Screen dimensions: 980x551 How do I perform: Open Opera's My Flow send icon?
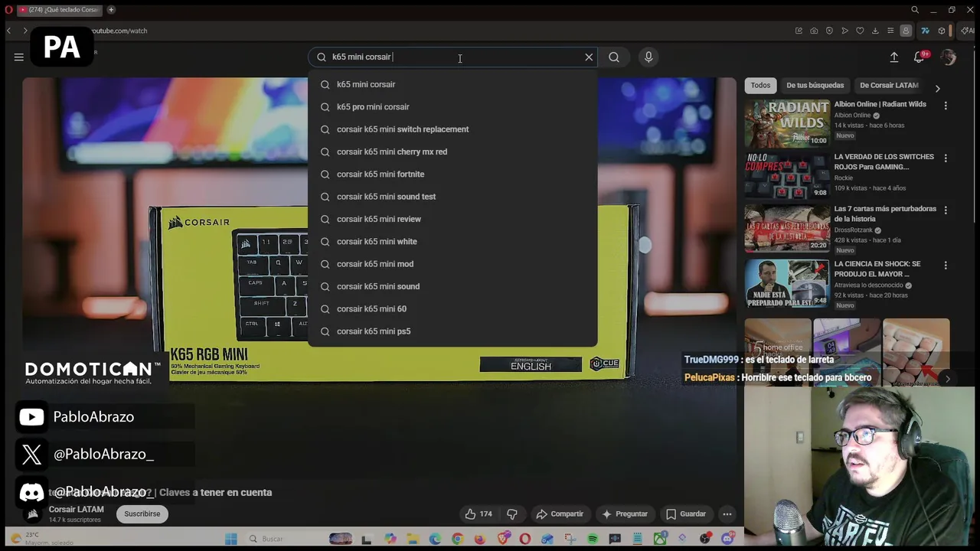pyautogui.click(x=844, y=31)
